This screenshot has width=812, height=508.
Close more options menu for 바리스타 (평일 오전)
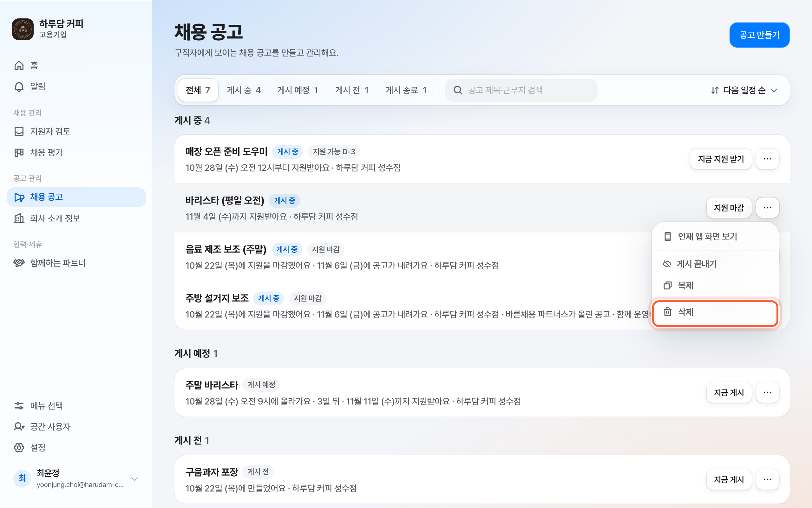coord(767,208)
